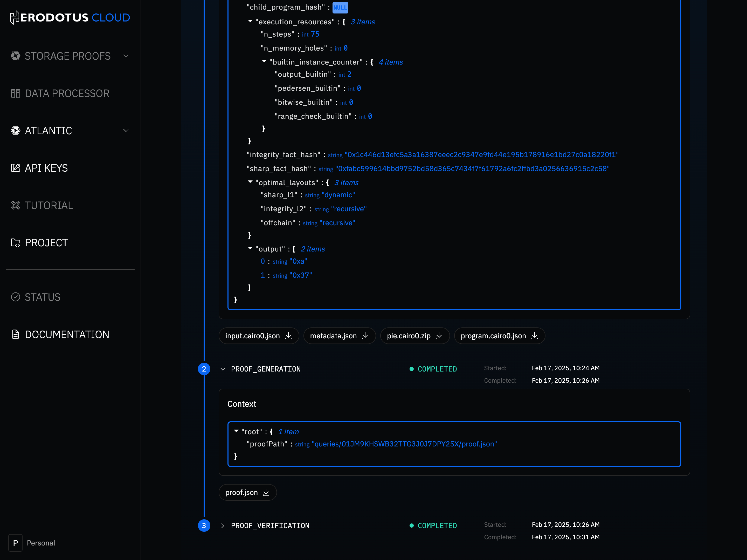Click the Herodotus Cloud logo
The image size is (747, 560).
(70, 18)
